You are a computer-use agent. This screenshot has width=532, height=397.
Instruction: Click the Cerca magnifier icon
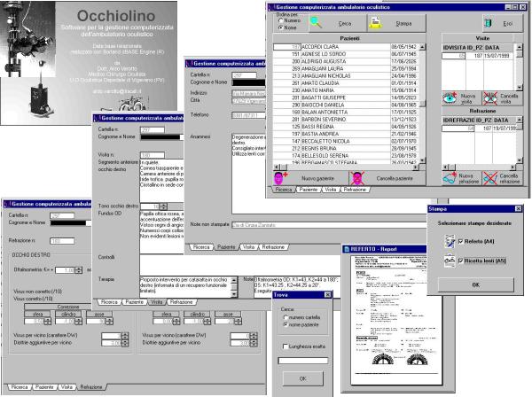pyautogui.click(x=316, y=23)
